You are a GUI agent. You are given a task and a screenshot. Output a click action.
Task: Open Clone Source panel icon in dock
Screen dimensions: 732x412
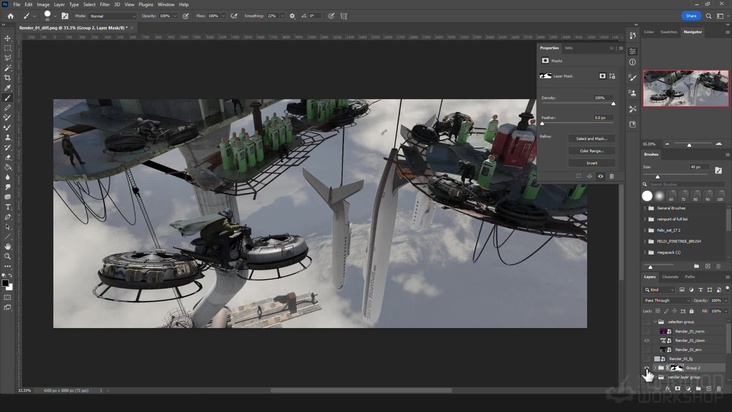633,93
